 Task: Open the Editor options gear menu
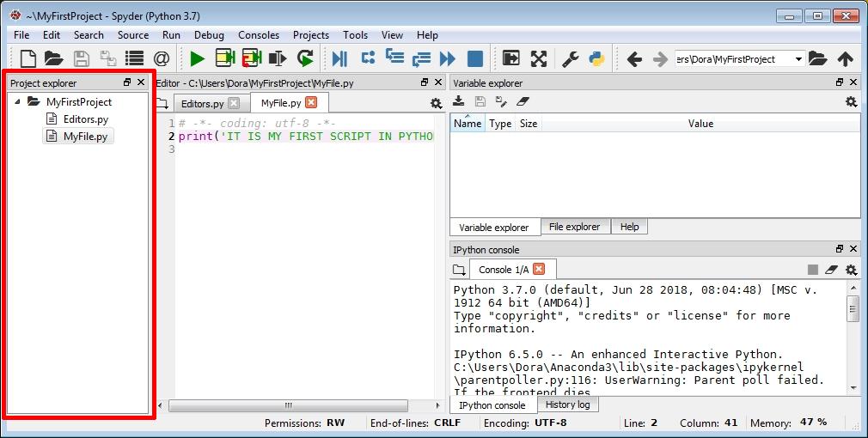point(437,103)
